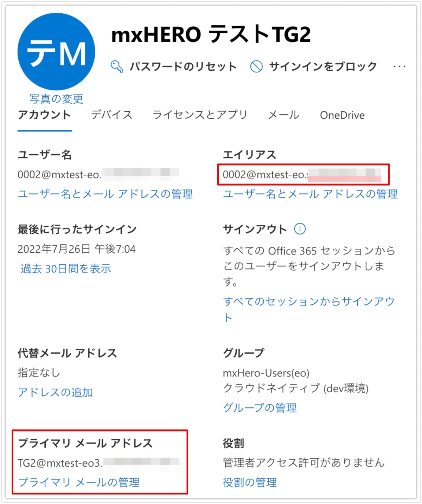Click the key icon for password reset

click(117, 66)
